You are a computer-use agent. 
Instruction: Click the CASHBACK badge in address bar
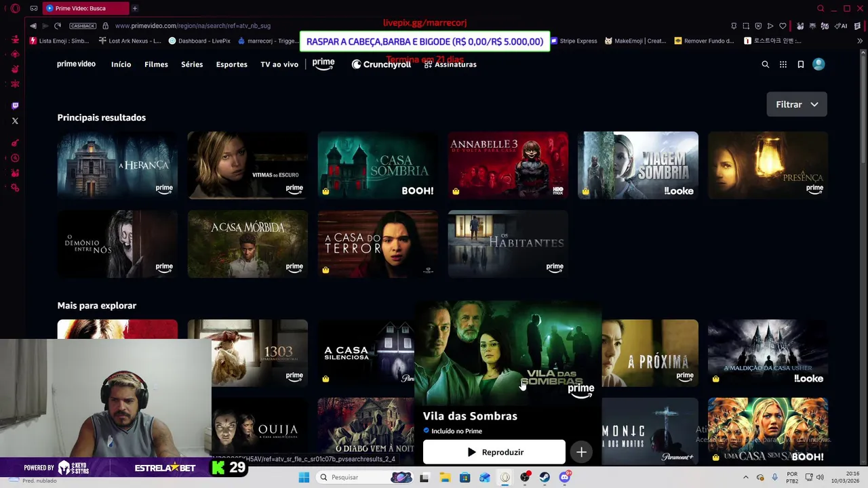83,26
